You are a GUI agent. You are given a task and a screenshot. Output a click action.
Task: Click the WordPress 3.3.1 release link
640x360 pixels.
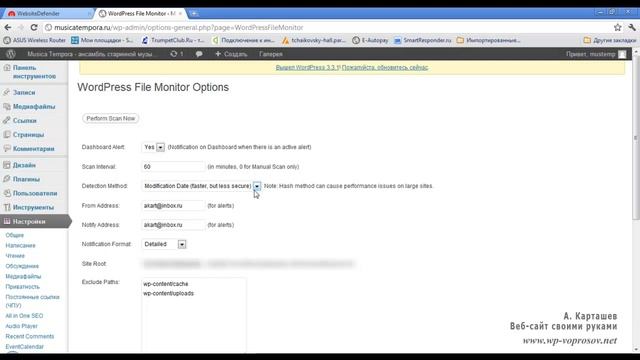[307, 67]
